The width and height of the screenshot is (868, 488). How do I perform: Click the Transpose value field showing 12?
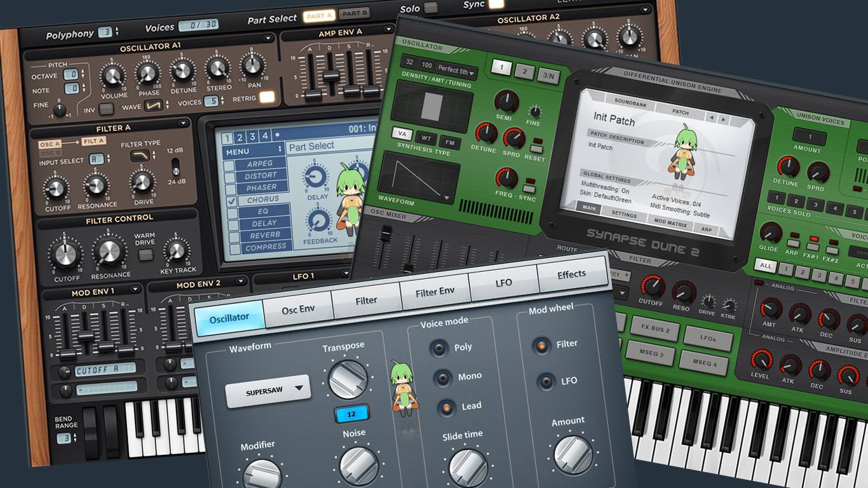coord(351,414)
